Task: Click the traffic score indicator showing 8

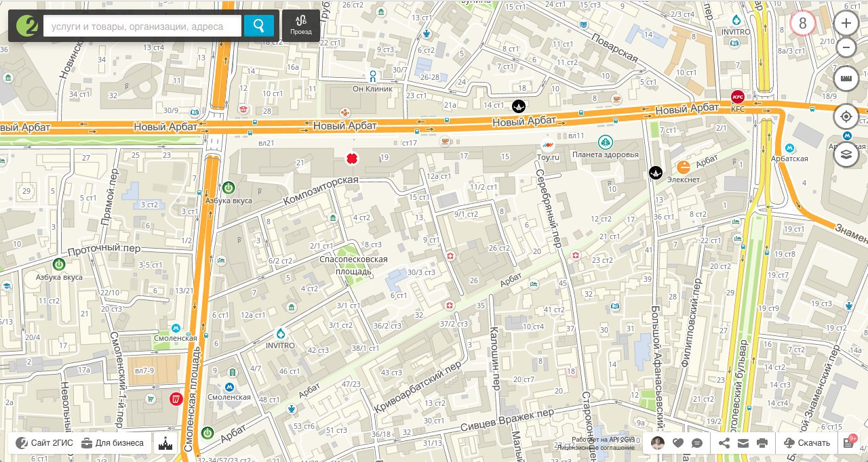Action: 803,24
